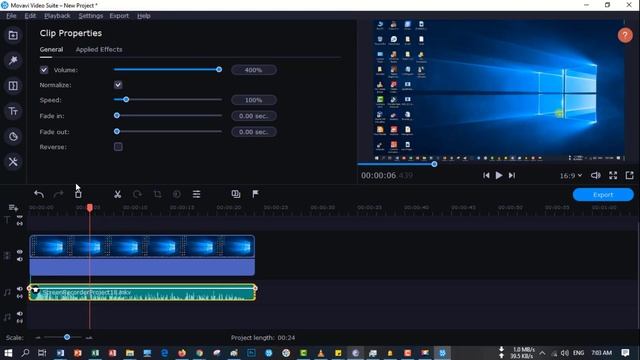Viewport: 640px width, 360px height.
Task: Open the More tools panel icon
Action: (13, 162)
